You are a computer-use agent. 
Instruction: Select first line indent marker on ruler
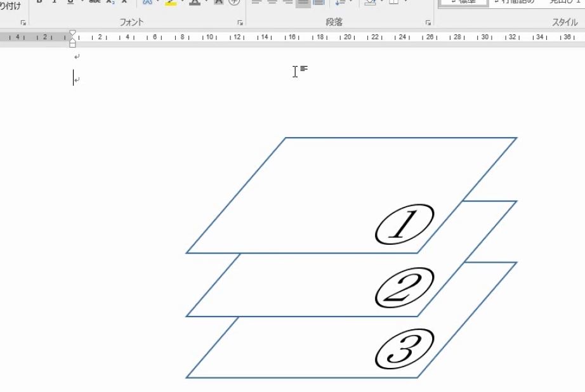pos(72,33)
